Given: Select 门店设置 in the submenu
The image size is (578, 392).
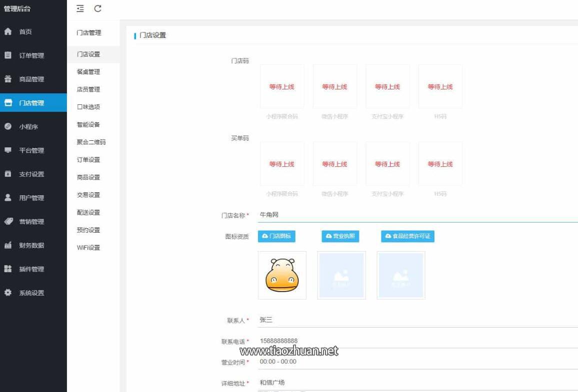Looking at the screenshot, I should click(x=93, y=54).
